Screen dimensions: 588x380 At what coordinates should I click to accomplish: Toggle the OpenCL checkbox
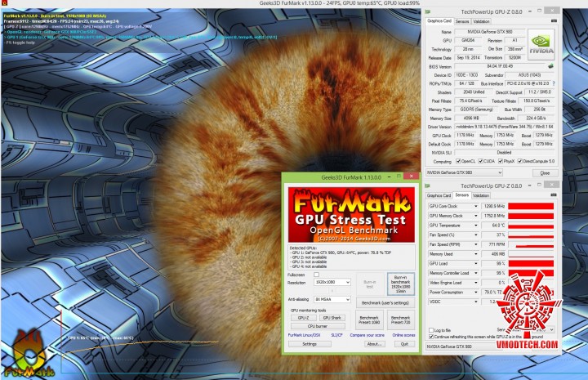tap(458, 161)
